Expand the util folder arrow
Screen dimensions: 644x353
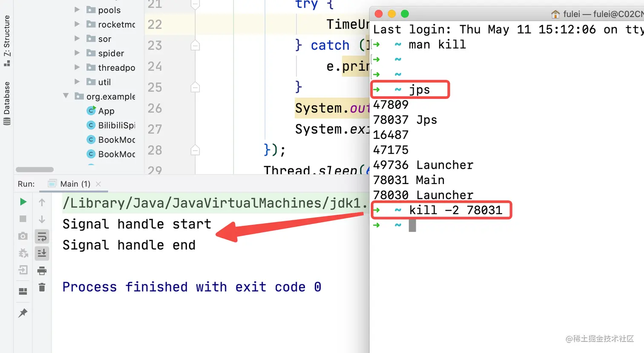pyautogui.click(x=77, y=81)
